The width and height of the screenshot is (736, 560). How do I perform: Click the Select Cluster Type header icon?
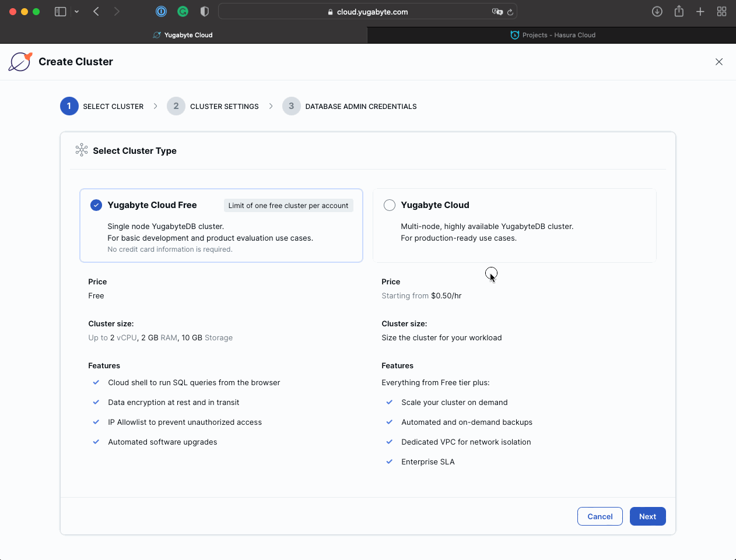tap(81, 150)
